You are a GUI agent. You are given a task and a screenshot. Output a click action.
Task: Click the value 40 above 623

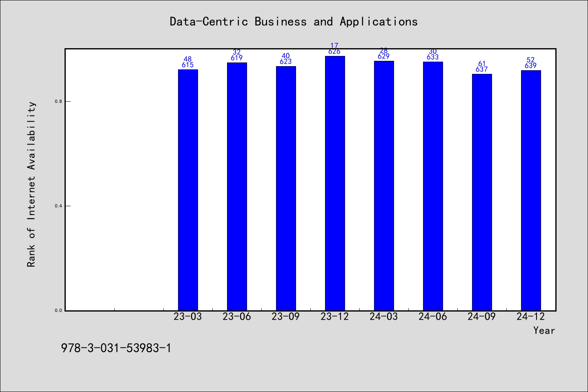(286, 56)
